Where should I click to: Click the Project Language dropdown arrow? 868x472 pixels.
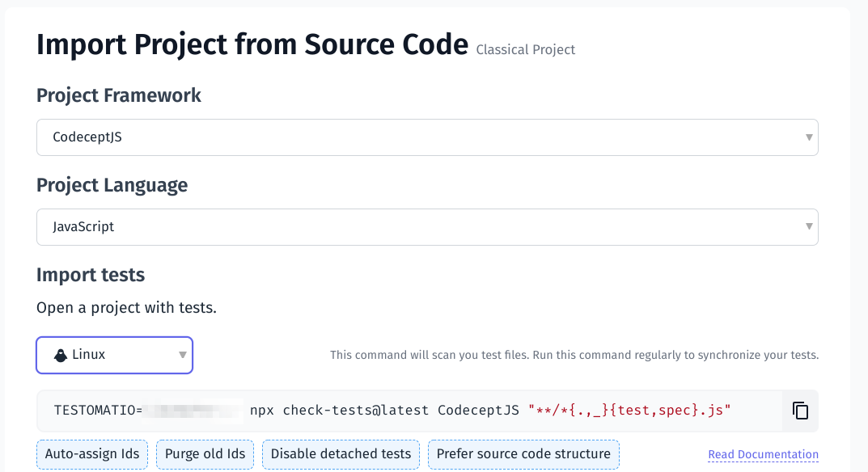[809, 227]
